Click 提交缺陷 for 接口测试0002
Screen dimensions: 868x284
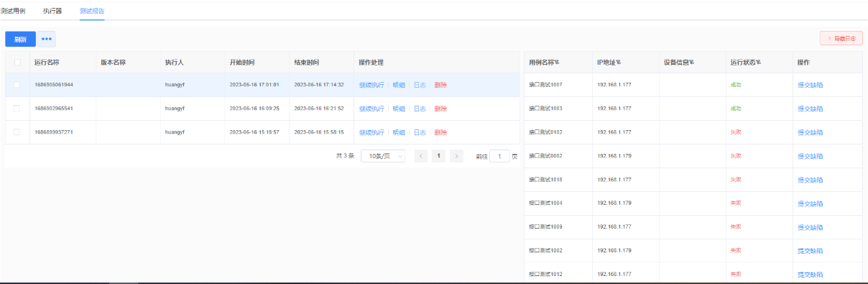point(810,156)
